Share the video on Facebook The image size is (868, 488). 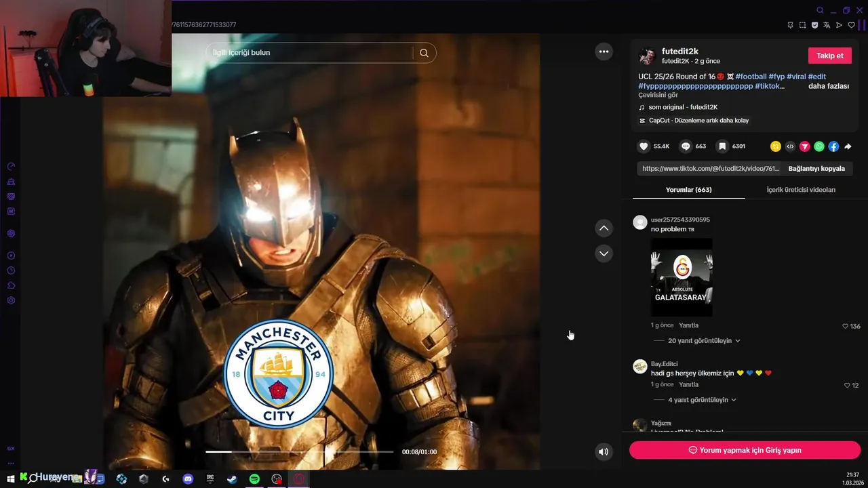[x=833, y=146]
